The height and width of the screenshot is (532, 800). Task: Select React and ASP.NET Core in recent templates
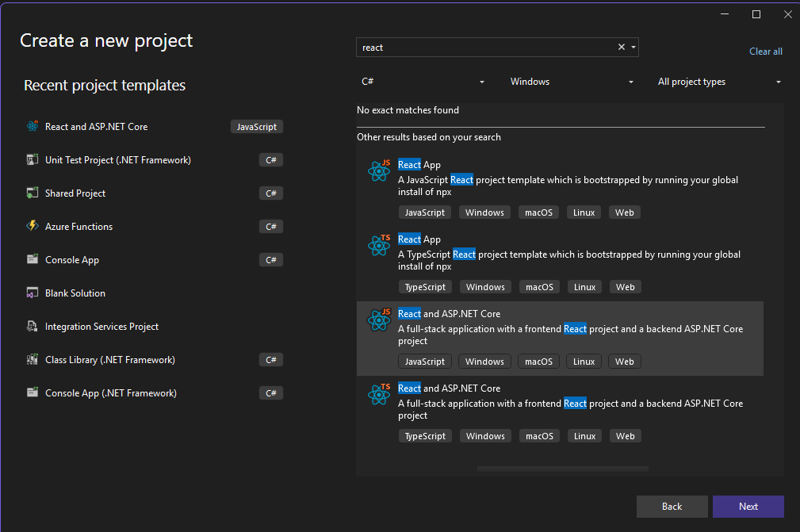[154, 127]
